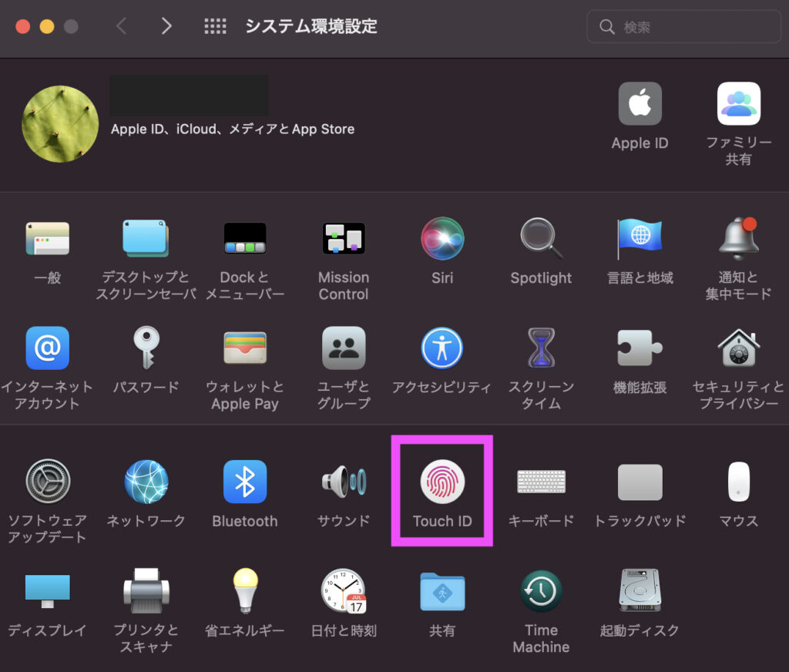Click 'Apple ID、iCloud、メディアとApp Store' text
The height and width of the screenshot is (672, 789).
[233, 129]
